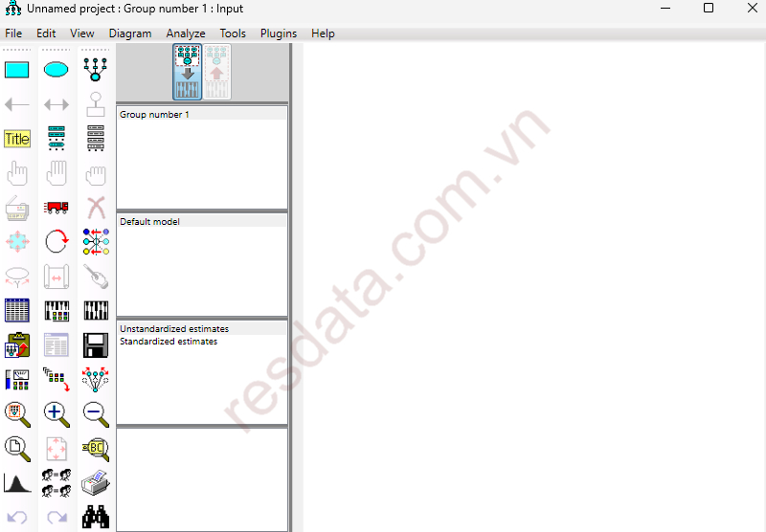Image resolution: width=766 pixels, height=532 pixels.
Task: Select the Move objects truck icon
Action: pos(56,208)
